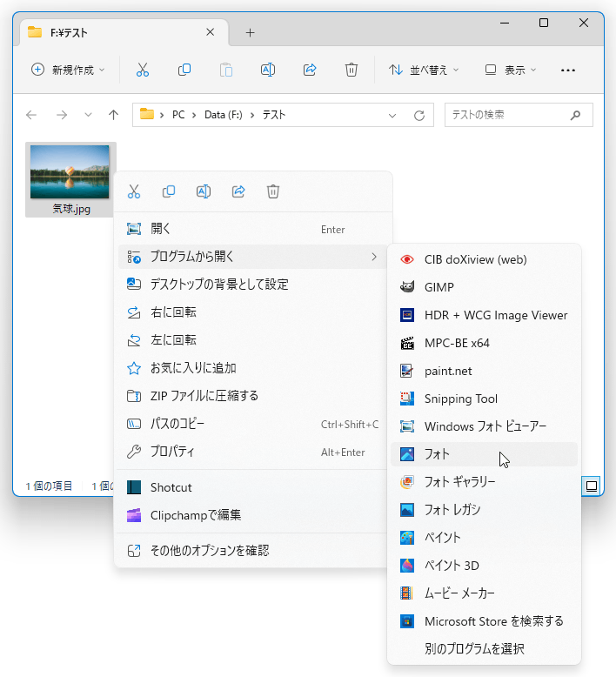Open the 並べ替え sort dropdown
The image size is (616, 677).
424,70
